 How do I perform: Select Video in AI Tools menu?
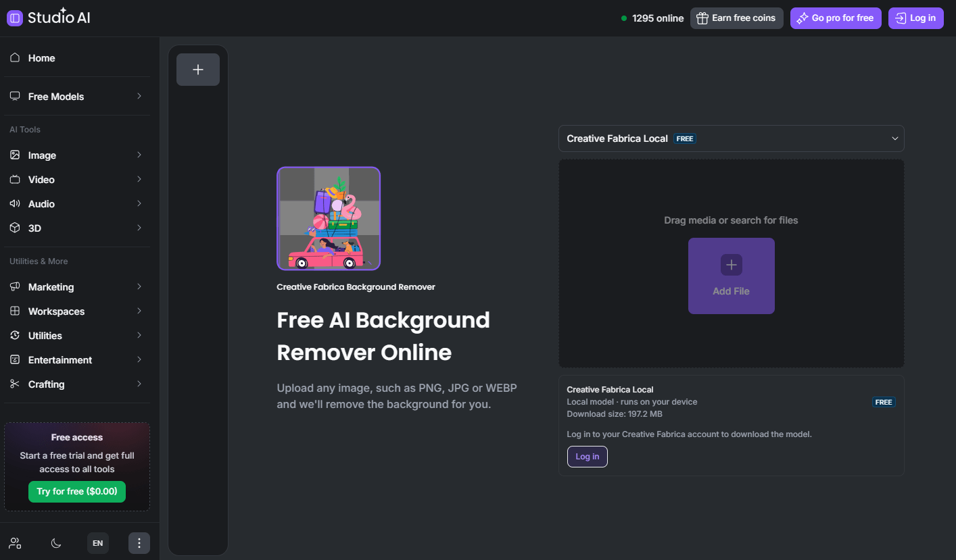click(77, 180)
